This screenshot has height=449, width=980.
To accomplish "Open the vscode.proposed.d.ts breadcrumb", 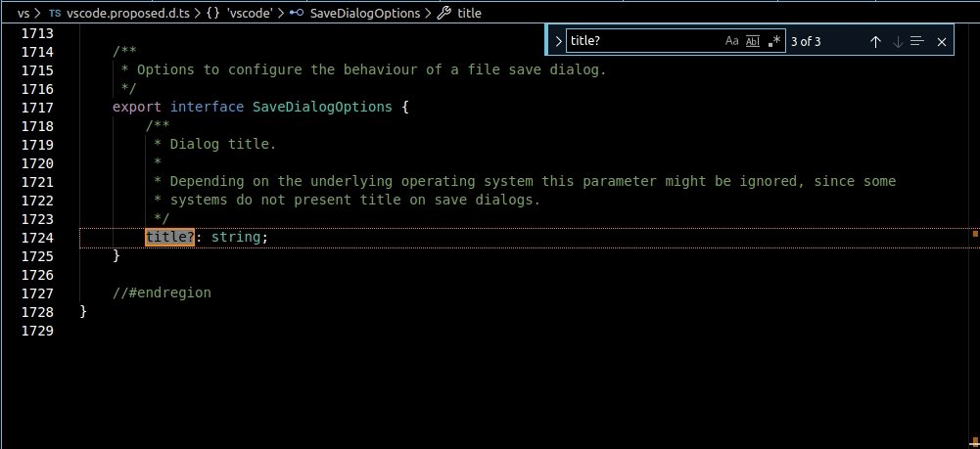I will tap(127, 13).
